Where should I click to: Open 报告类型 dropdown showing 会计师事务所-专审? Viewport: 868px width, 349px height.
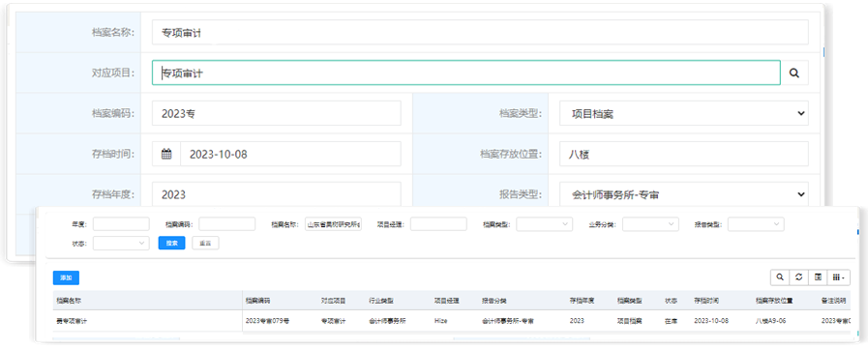click(684, 194)
